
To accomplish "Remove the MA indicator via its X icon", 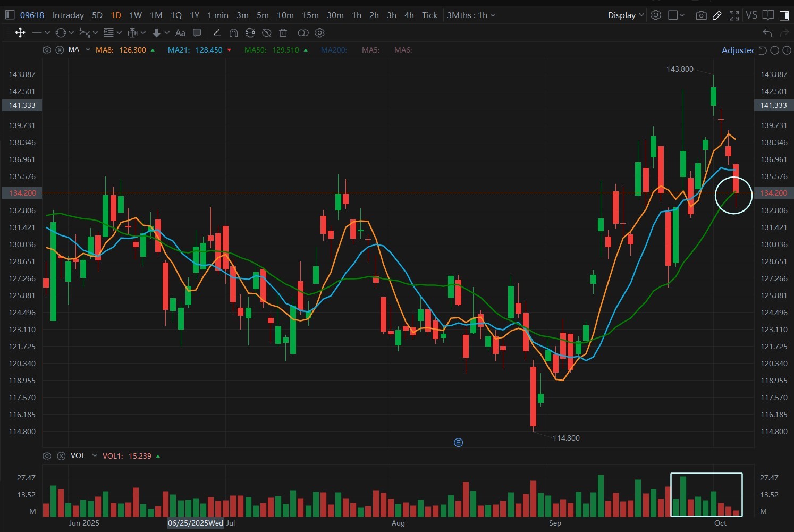I will 58,50.
